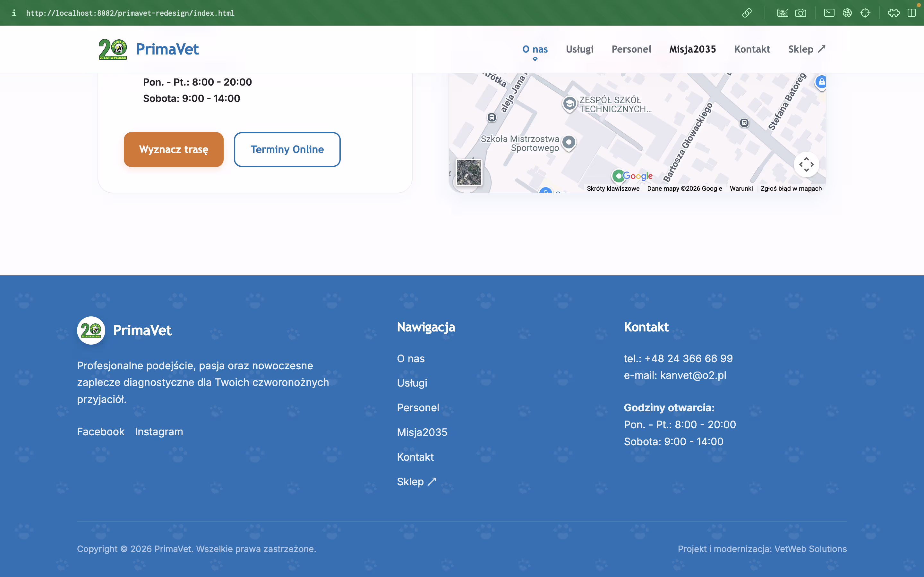Open the extensions puzzle piece icon
The width and height of the screenshot is (924, 577).
click(x=894, y=13)
